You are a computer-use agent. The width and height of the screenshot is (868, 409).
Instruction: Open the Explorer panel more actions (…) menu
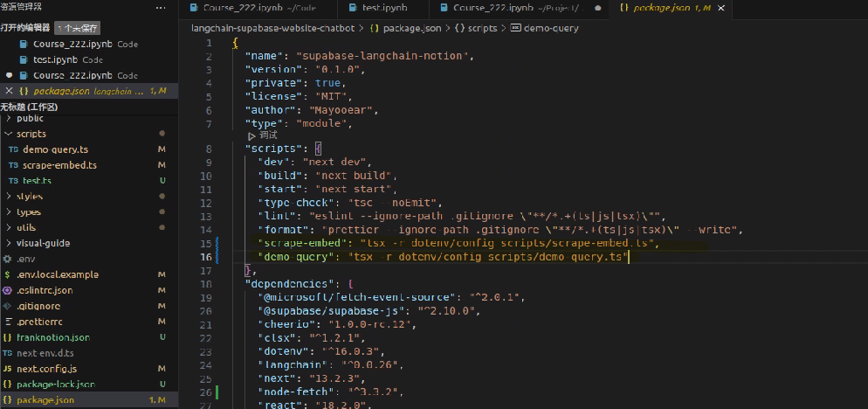click(159, 8)
